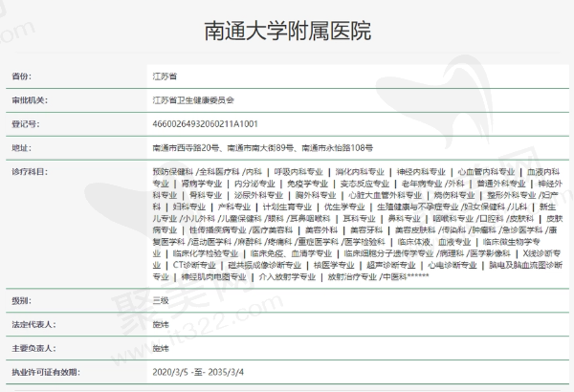The image size is (574, 392).
Task: Click 介入放射学专业 in the department list
Action: [287, 276]
